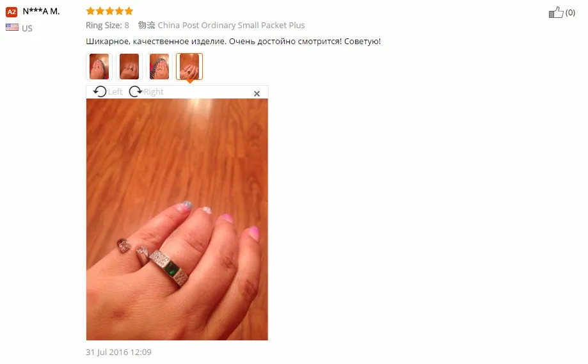
Task: Click the enlarged ring photo
Action: pyautogui.click(x=177, y=219)
